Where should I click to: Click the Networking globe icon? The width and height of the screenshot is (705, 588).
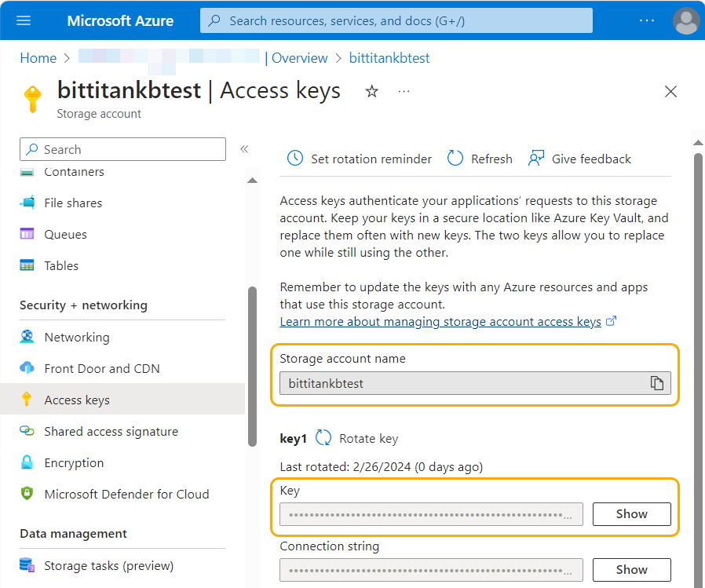click(x=27, y=336)
